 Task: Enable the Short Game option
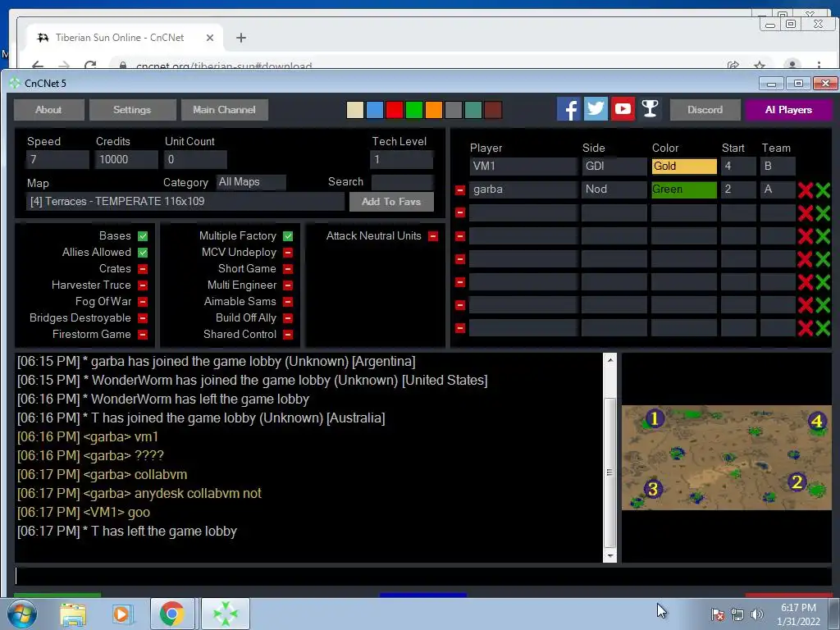point(288,269)
